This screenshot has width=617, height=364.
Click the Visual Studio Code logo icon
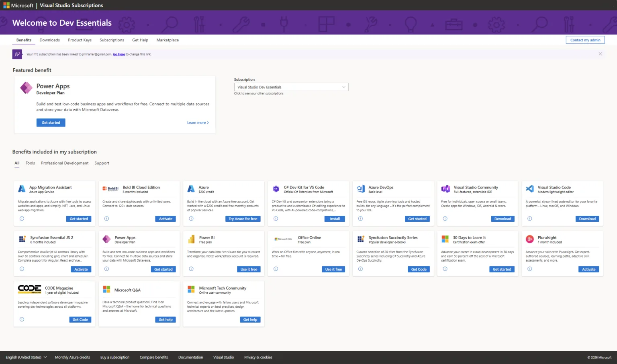530,189
